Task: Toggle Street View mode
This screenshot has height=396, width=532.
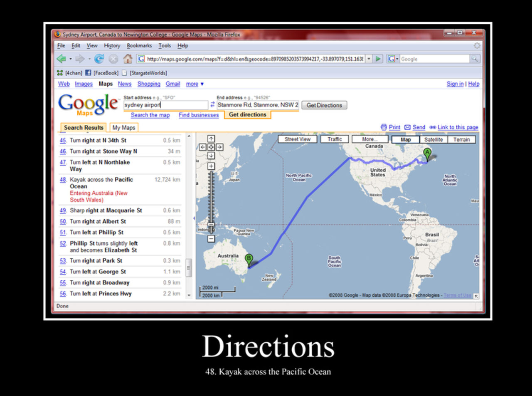Action: point(297,139)
